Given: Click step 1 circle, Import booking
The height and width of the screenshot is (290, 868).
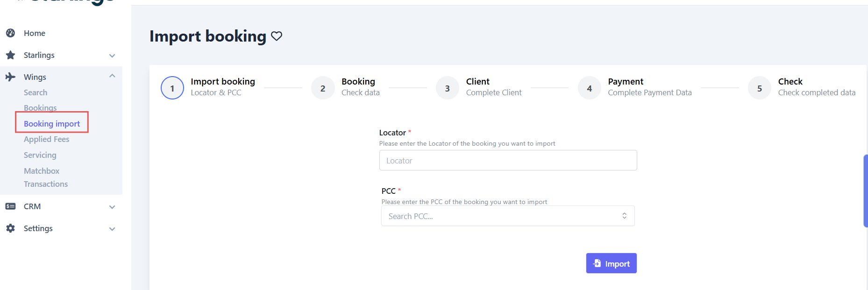Looking at the screenshot, I should (x=172, y=88).
